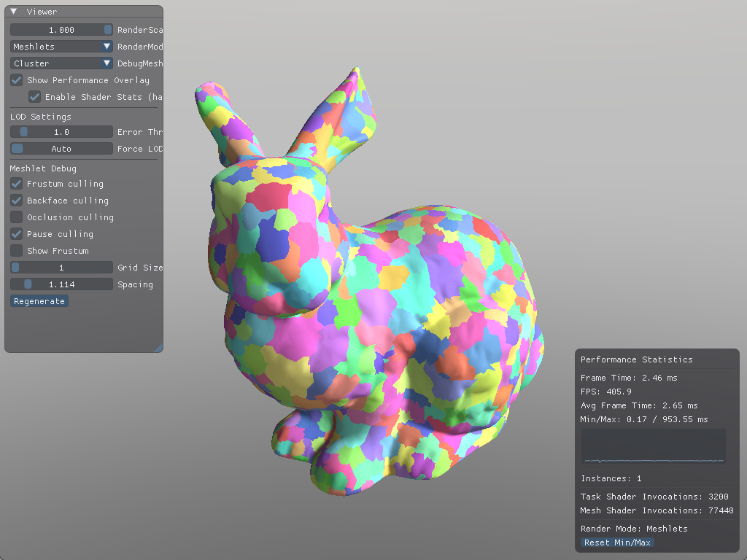Click the Regenerate button
Viewport: 747px width, 560px height.
pos(39,301)
